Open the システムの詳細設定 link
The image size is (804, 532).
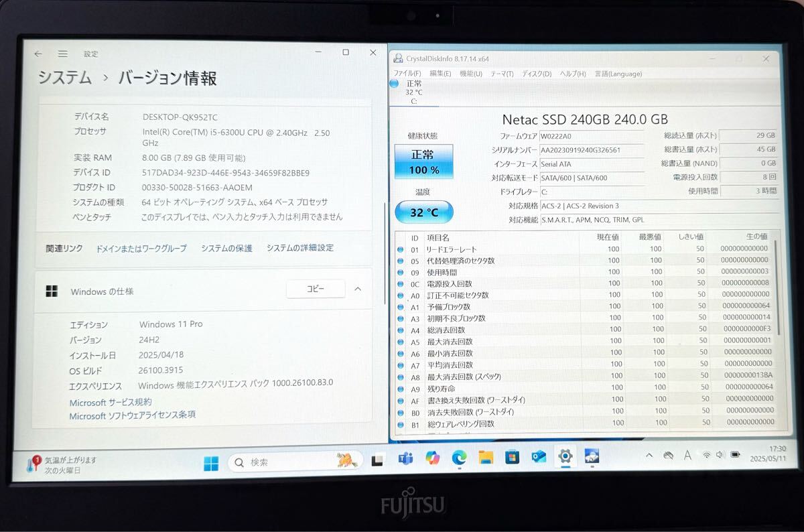300,248
